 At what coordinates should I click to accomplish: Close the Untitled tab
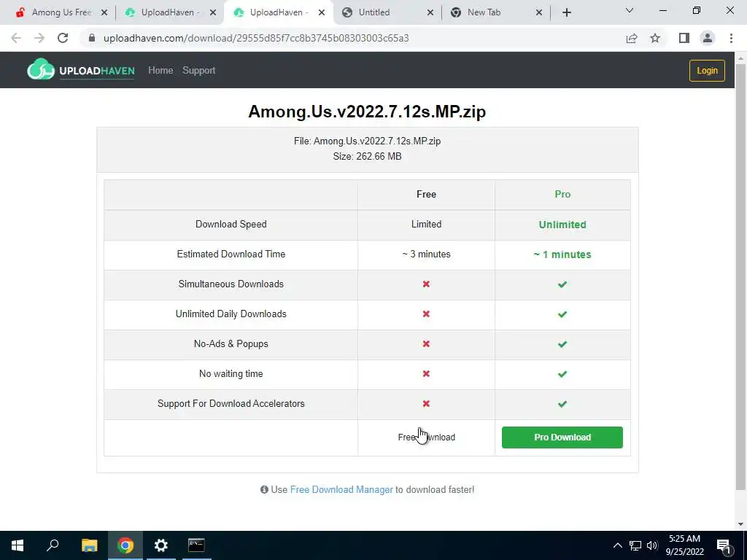pos(430,12)
